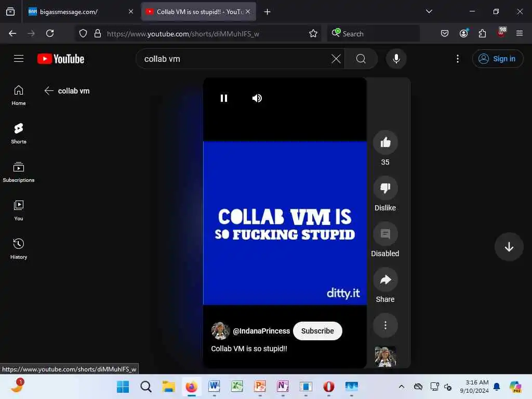Open Subscriptions in the YouTube sidebar
Viewport: 532px width, 399px height.
tap(19, 172)
